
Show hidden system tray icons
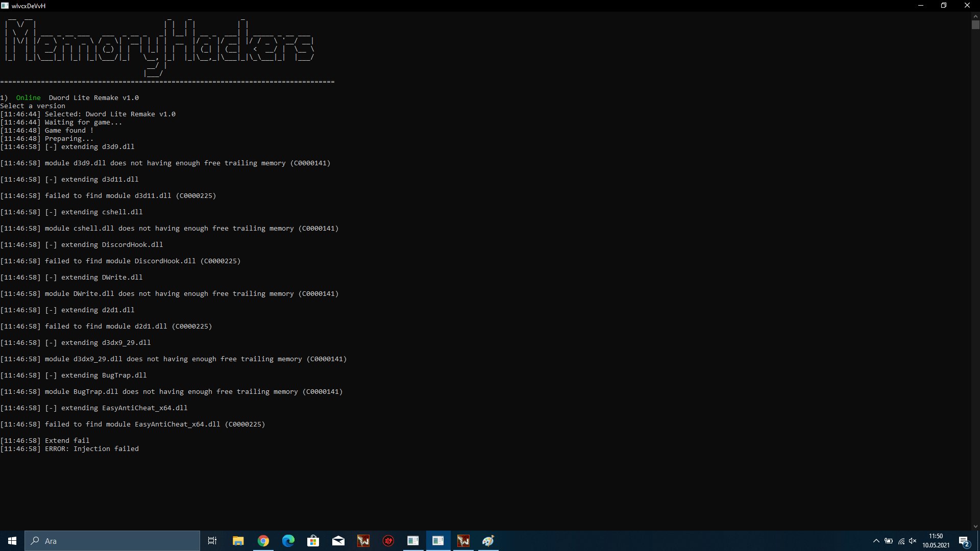pos(876,541)
